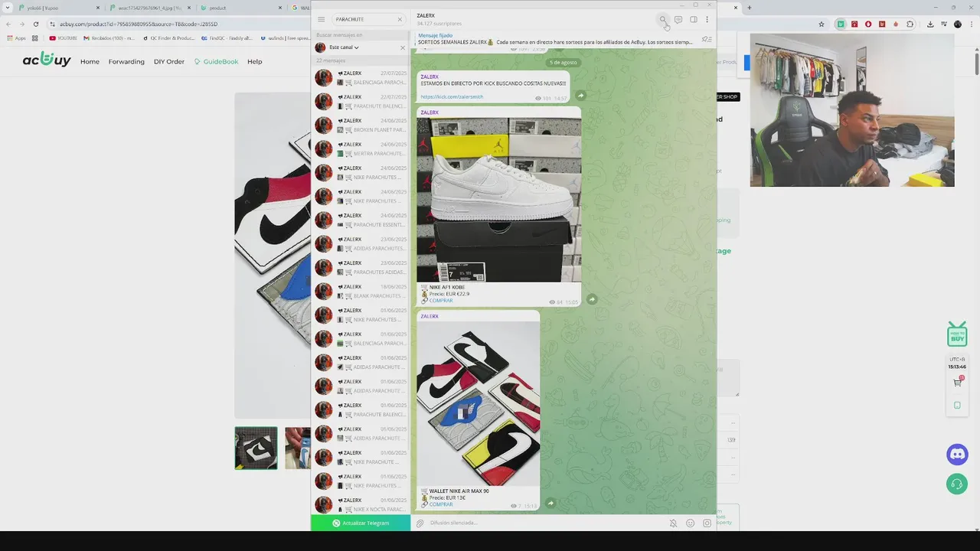Open search result BLANK PARACHUTES dated 18/06/2025

click(x=361, y=292)
